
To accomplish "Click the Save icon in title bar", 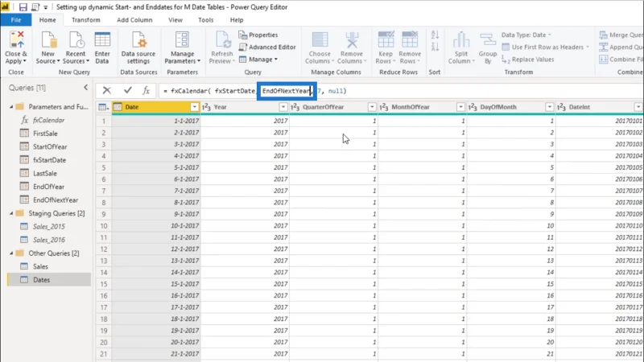I will coord(23,7).
